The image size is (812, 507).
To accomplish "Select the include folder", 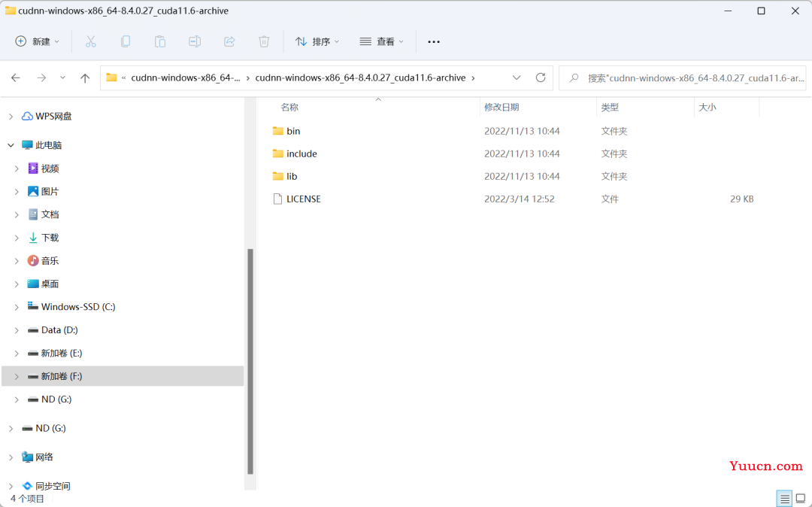I will tap(301, 153).
